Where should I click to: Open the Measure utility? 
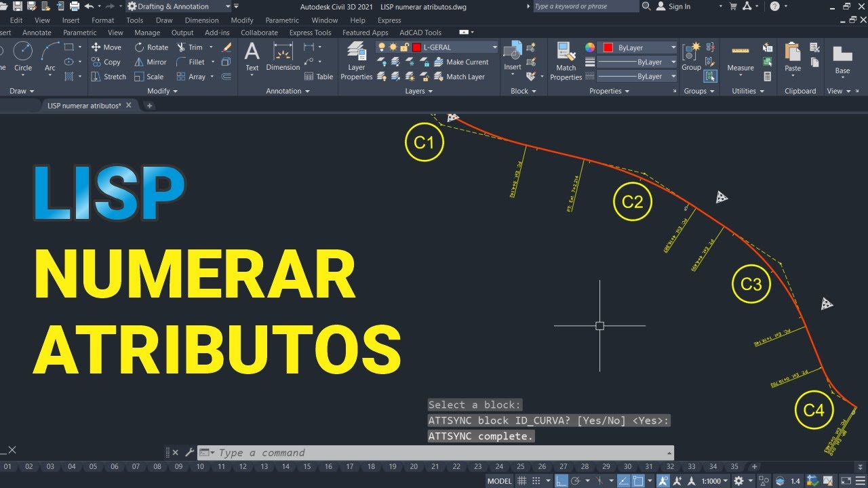pyautogui.click(x=741, y=56)
